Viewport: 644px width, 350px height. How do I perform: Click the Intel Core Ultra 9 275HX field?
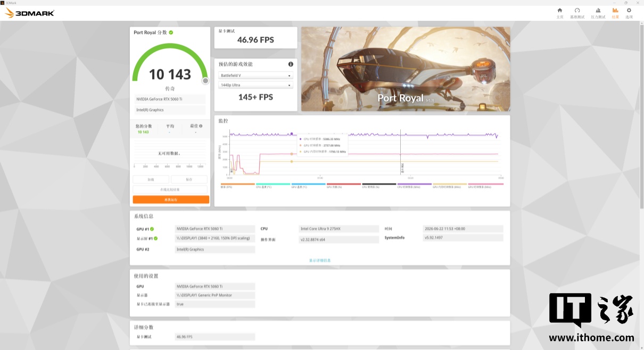click(338, 229)
